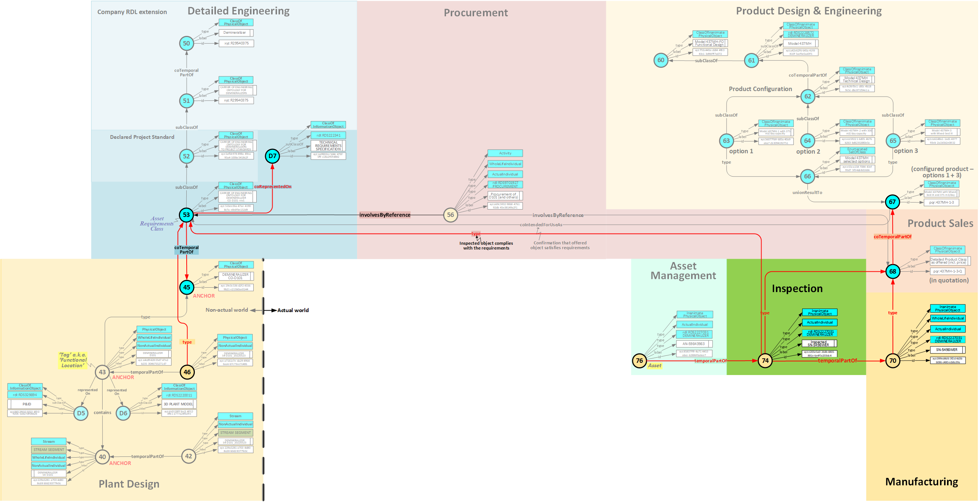Viewport: 980px width, 502px height.
Task: Select node 74 in Inspection area
Action: click(765, 361)
